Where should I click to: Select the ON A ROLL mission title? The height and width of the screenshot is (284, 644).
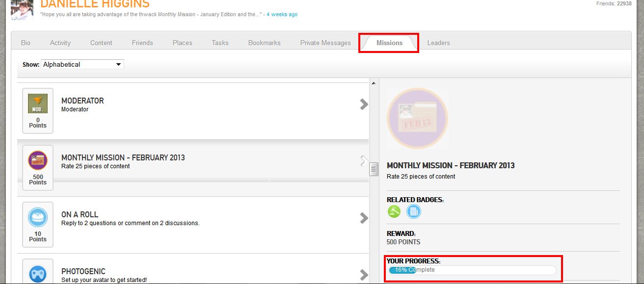pyautogui.click(x=80, y=214)
